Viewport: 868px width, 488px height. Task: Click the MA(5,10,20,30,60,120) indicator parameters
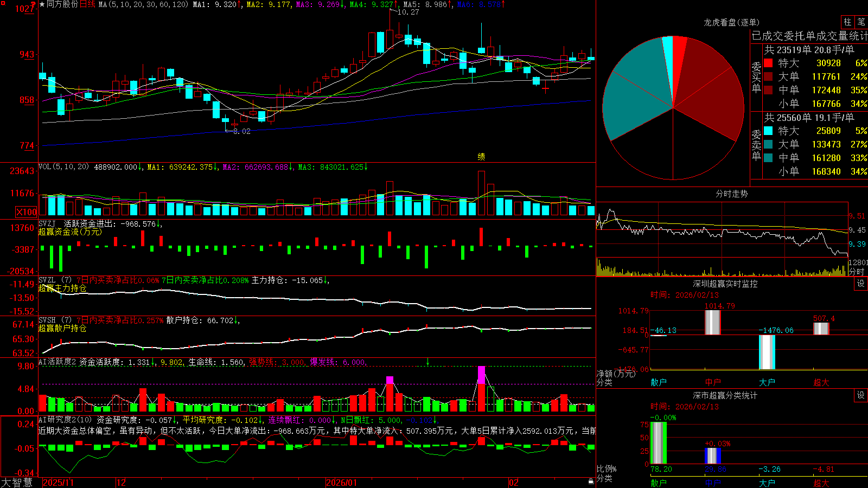(x=143, y=4)
